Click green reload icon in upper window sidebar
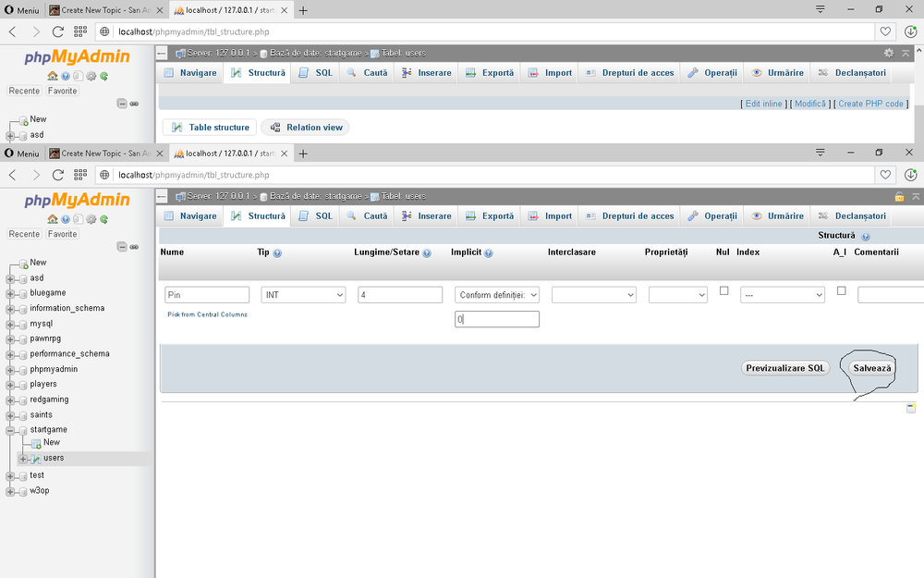 (104, 76)
